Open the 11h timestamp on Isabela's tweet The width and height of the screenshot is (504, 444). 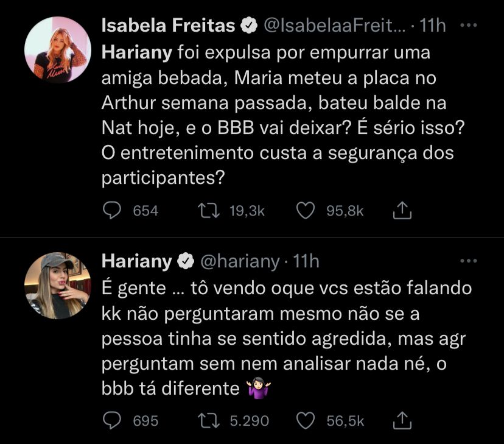tap(433, 26)
